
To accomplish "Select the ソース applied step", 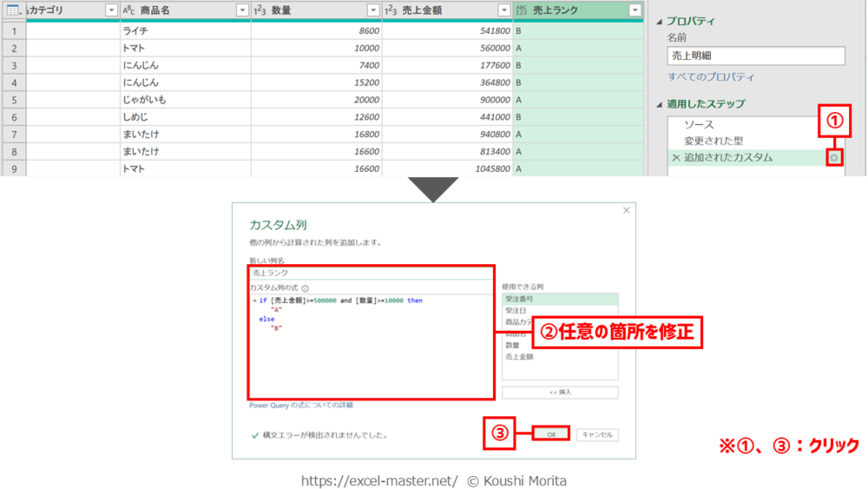I will pos(699,125).
